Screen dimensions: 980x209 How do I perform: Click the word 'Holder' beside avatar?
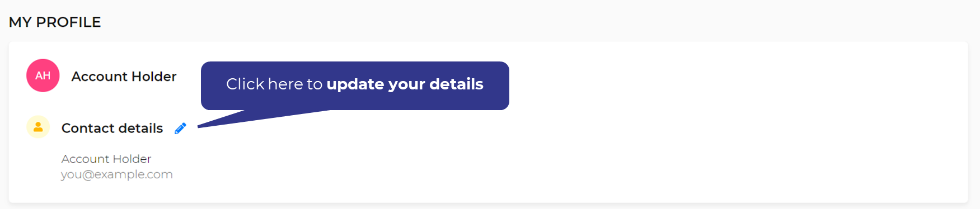pyautogui.click(x=154, y=76)
